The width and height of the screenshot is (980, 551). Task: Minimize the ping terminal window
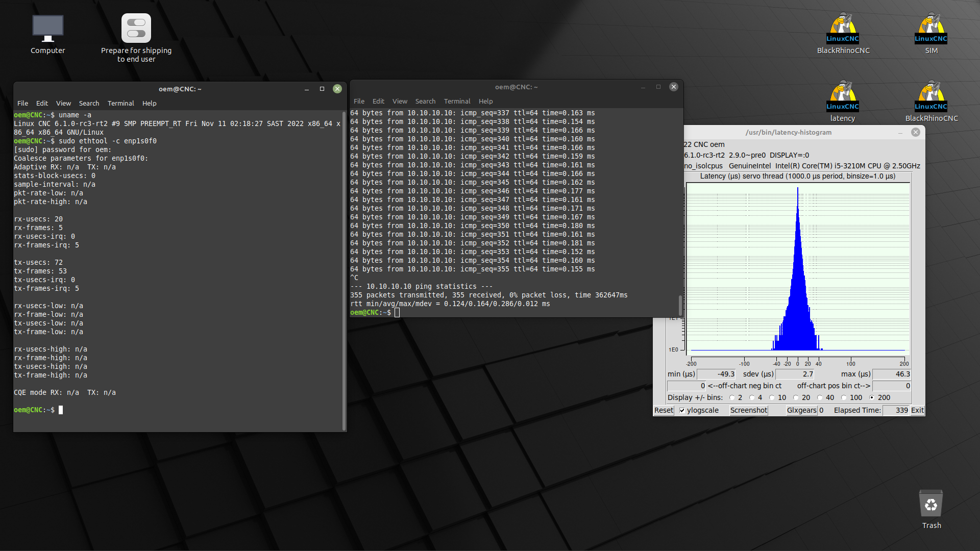tap(643, 87)
